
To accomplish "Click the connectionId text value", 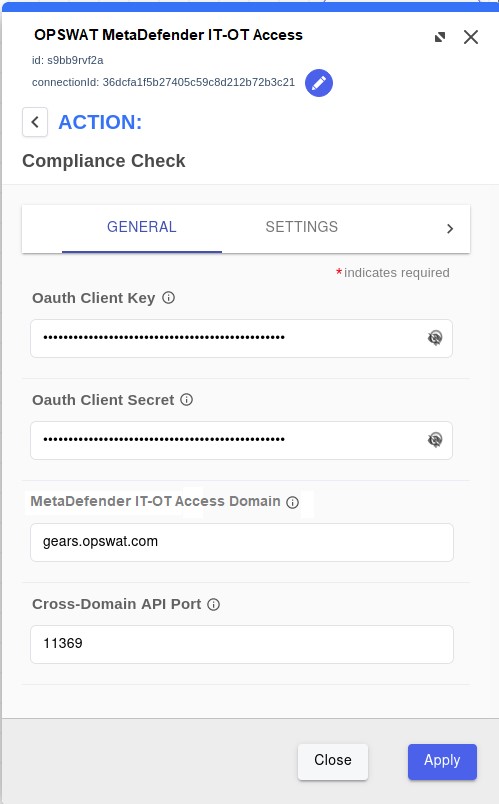I will click(x=198, y=83).
